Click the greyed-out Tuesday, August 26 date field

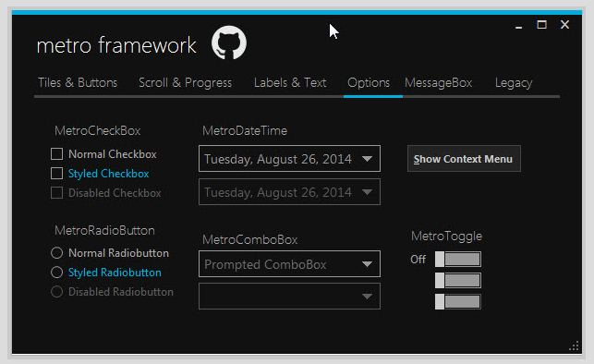coord(289,191)
